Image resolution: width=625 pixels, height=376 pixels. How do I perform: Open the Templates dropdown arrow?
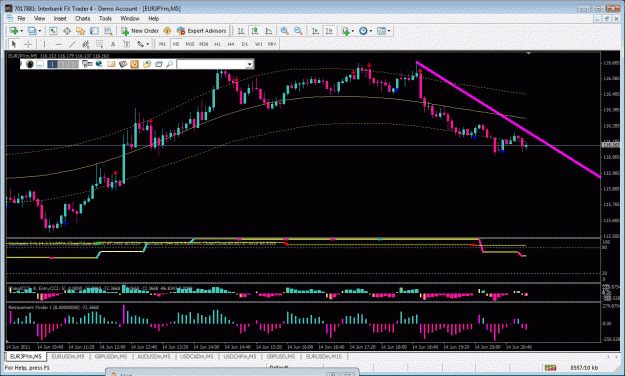coord(389,31)
